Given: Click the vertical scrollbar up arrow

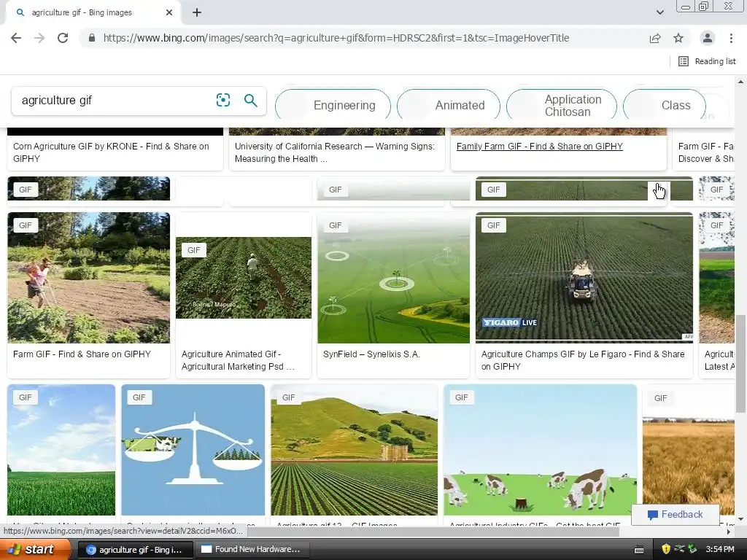Looking at the screenshot, I should tap(741, 82).
